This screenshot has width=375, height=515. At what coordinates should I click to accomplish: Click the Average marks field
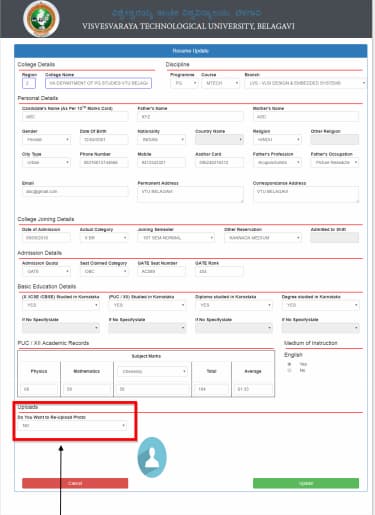pyautogui.click(x=253, y=389)
